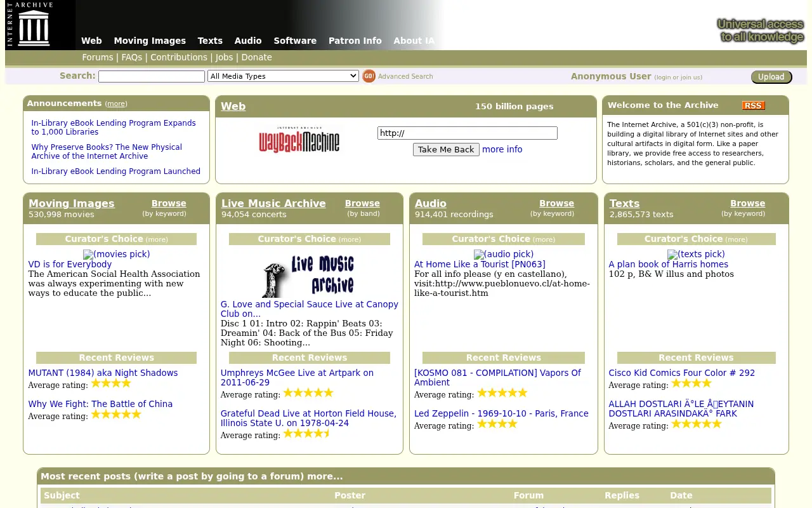Image resolution: width=812 pixels, height=508 pixels.
Task: Expand the All Media Types dropdown
Action: click(x=283, y=76)
